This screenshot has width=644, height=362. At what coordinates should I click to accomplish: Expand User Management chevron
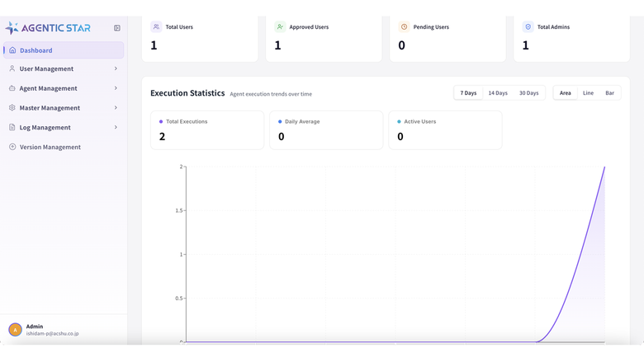(116, 68)
